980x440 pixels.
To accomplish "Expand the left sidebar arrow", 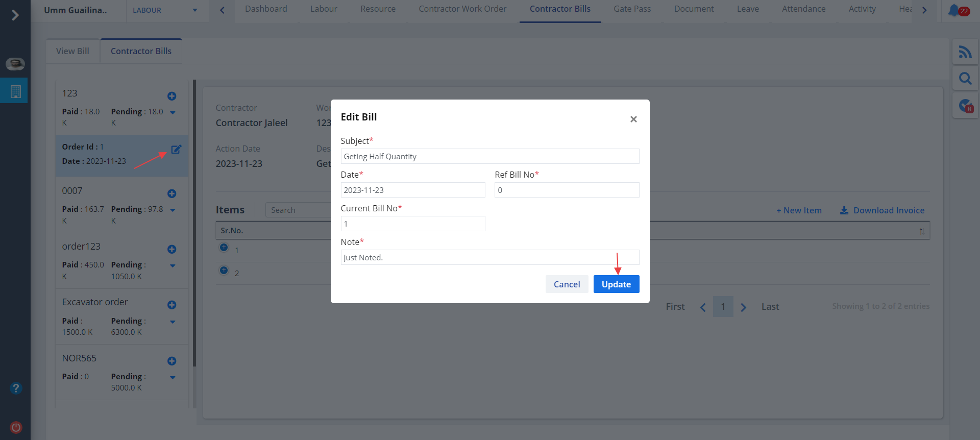I will (x=15, y=15).
